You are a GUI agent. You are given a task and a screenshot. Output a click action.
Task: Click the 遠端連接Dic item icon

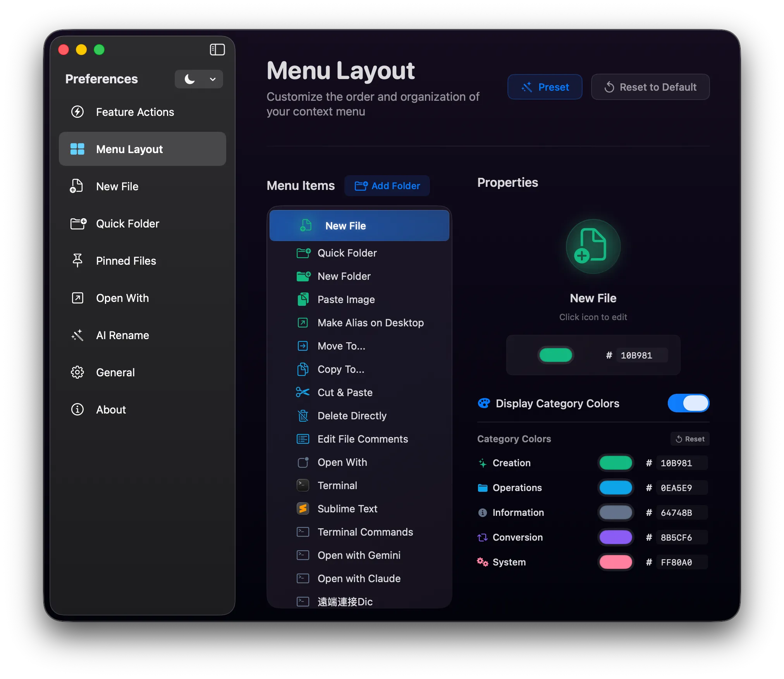[303, 601]
